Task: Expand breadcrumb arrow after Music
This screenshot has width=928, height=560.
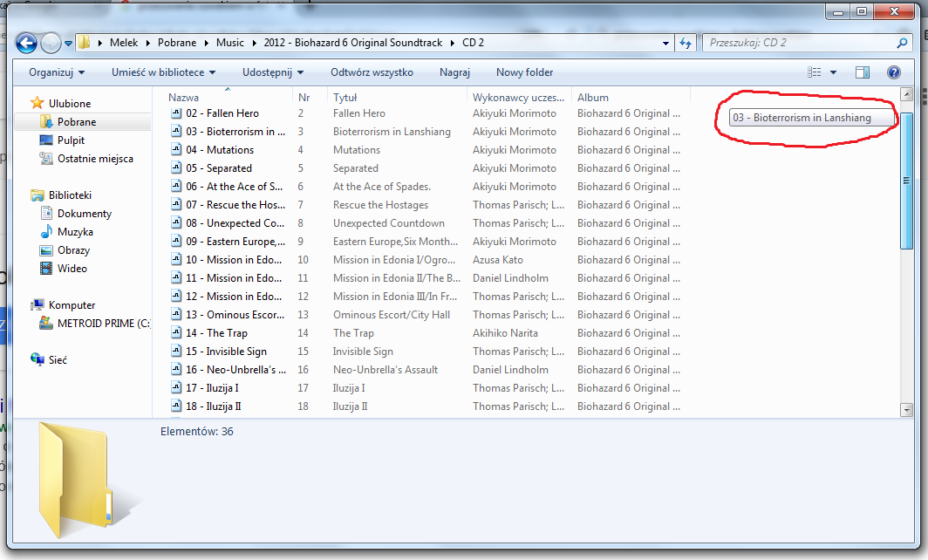Action: click(255, 44)
